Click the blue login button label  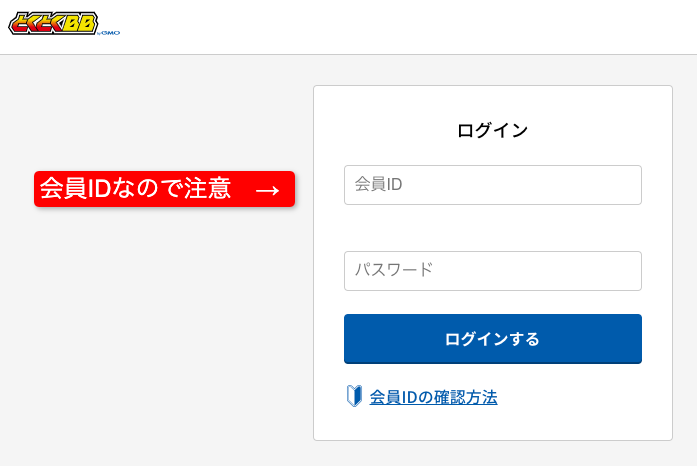[493, 339]
